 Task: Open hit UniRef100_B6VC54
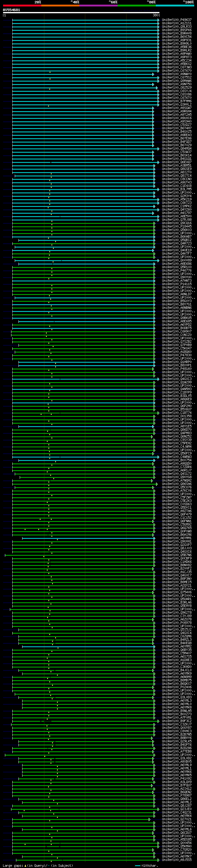(177, 37)
